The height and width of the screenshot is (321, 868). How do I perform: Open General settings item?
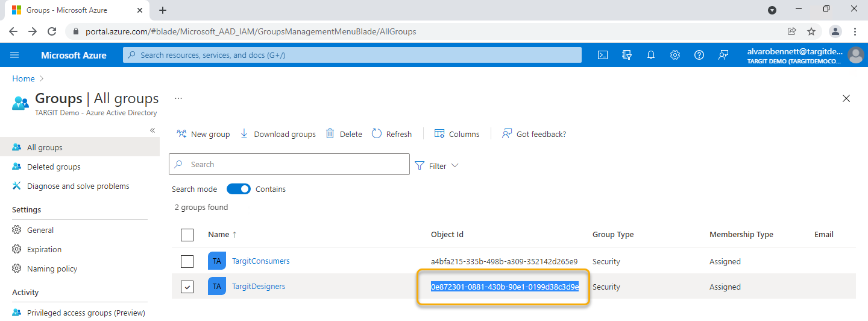pos(80,230)
